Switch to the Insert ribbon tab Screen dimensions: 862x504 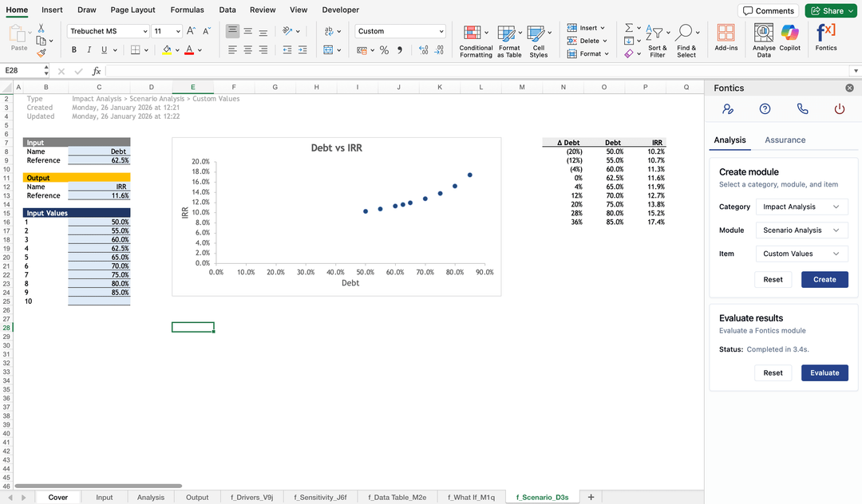click(x=52, y=10)
